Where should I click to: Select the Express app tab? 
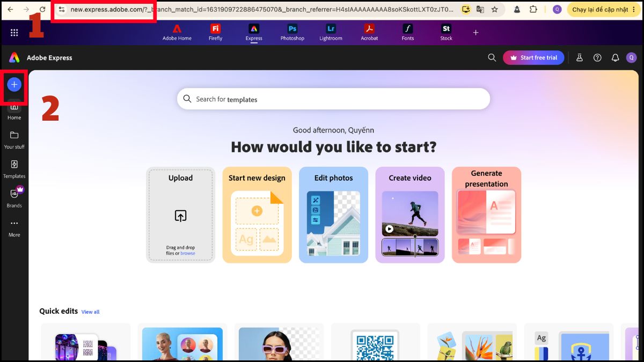(254, 32)
